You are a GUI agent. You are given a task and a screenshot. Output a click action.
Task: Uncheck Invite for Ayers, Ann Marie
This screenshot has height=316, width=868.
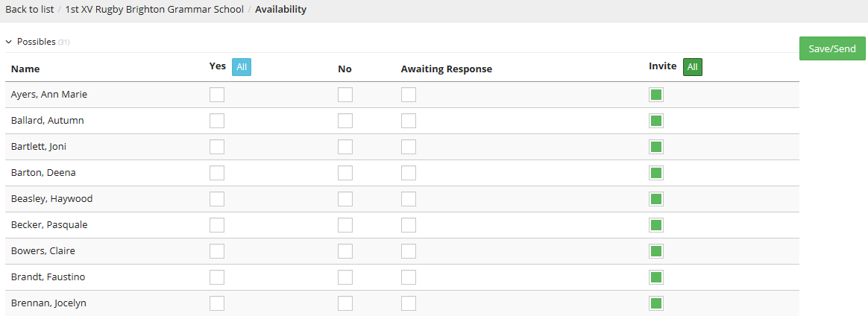tap(656, 95)
